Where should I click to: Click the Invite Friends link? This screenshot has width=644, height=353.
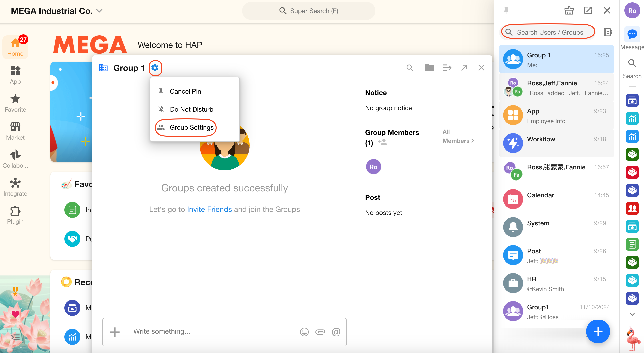(209, 209)
